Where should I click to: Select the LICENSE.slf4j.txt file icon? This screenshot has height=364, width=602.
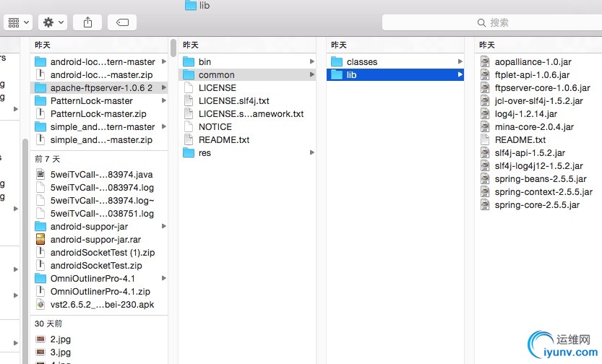coord(189,101)
